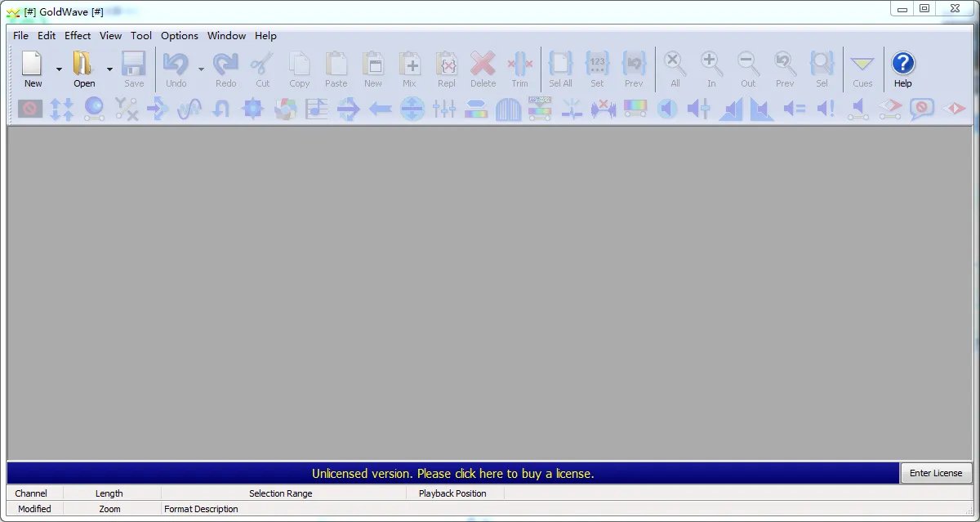Open the Help question mark icon
The height and width of the screenshot is (522, 980).
coord(902,65)
